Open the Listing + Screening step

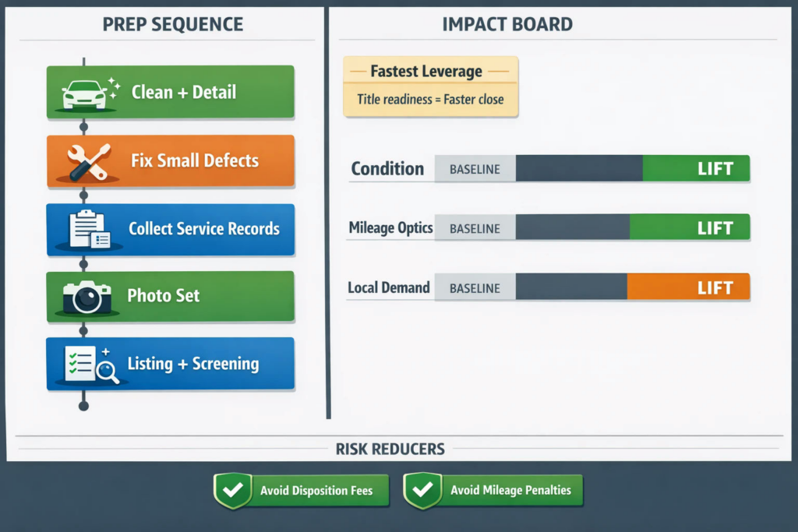click(171, 364)
